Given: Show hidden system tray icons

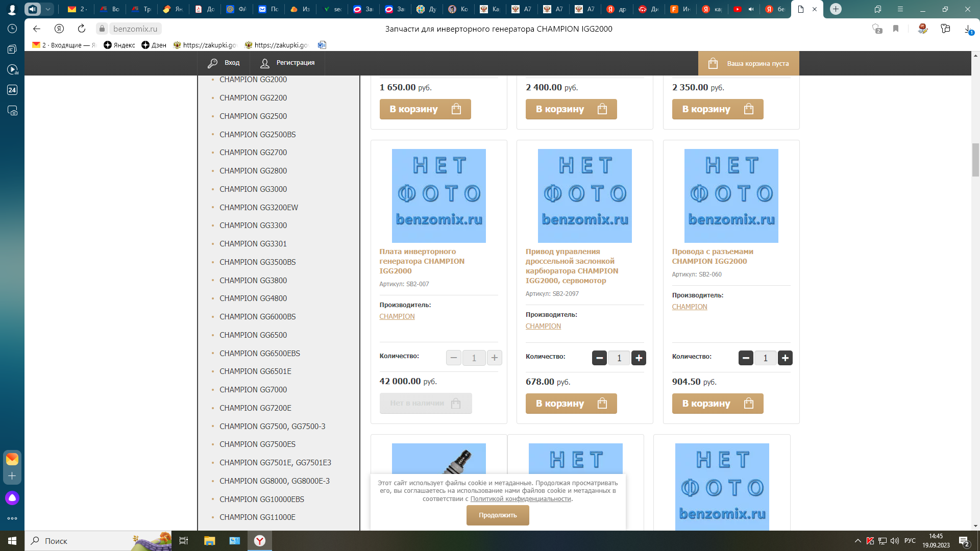Looking at the screenshot, I should point(857,541).
